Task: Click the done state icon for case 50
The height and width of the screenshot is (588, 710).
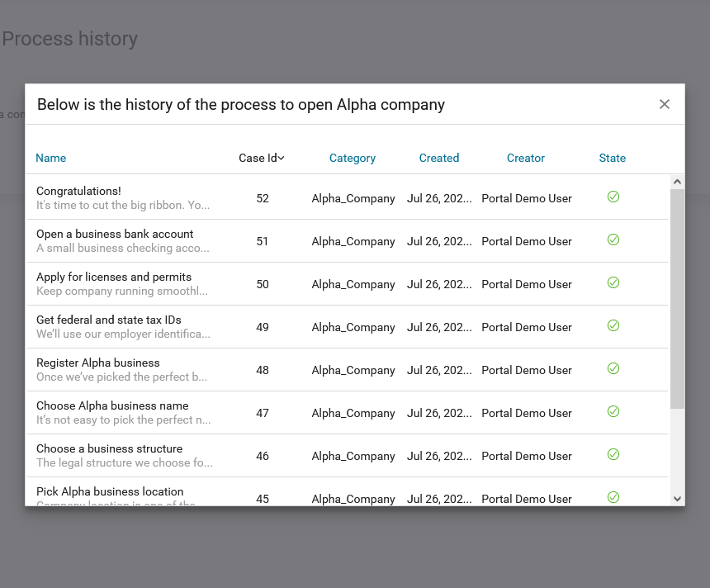Action: coord(613,282)
